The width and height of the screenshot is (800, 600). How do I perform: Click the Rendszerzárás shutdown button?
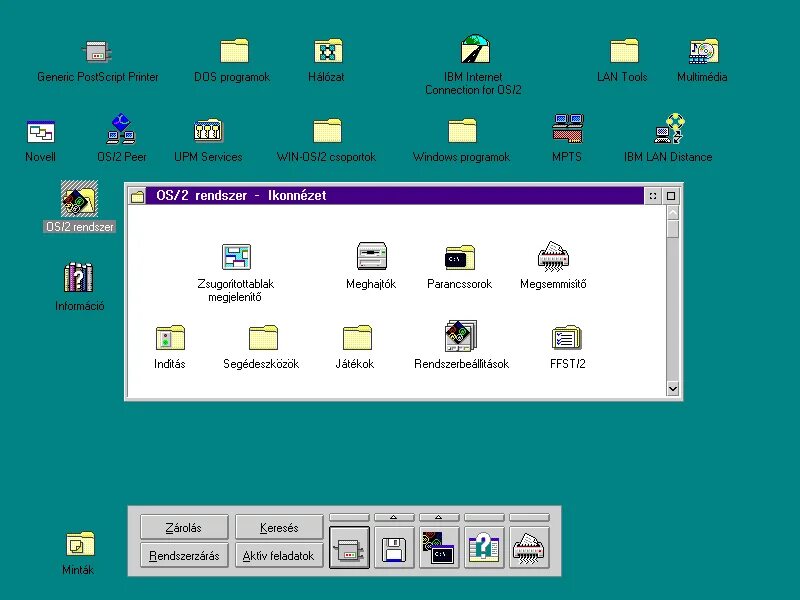click(184, 556)
